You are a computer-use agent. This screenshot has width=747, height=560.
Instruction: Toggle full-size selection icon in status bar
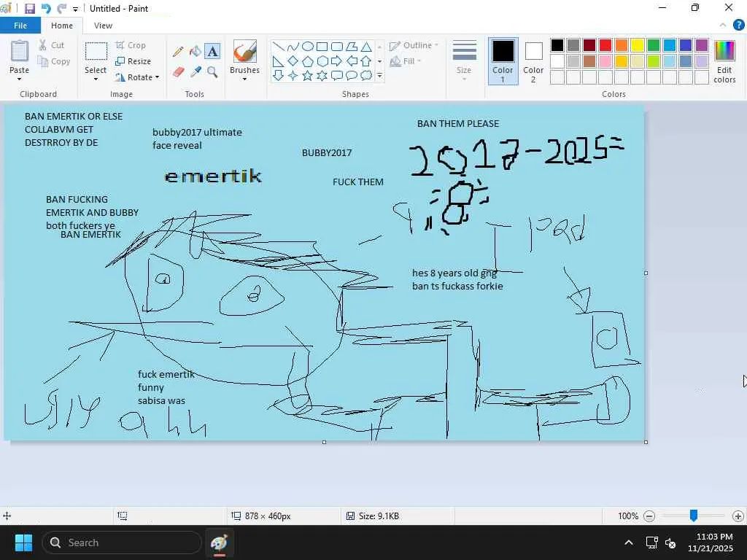point(123,516)
